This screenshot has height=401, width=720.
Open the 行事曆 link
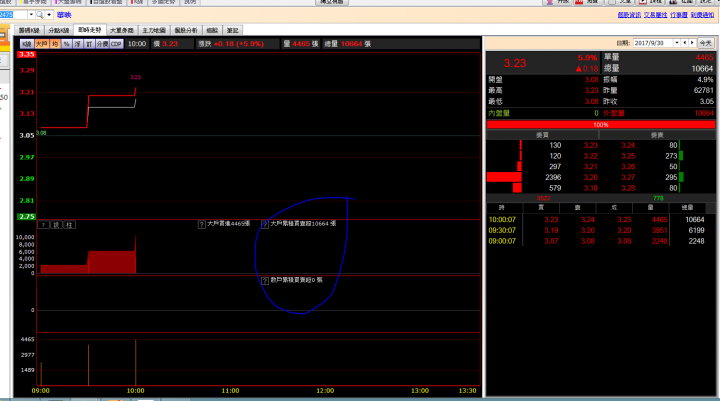pos(679,15)
